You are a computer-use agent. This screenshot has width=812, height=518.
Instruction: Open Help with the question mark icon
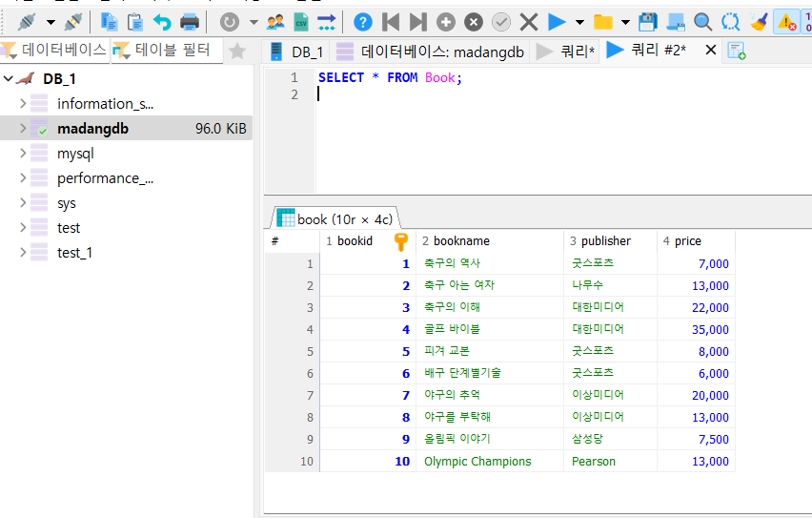(x=363, y=22)
